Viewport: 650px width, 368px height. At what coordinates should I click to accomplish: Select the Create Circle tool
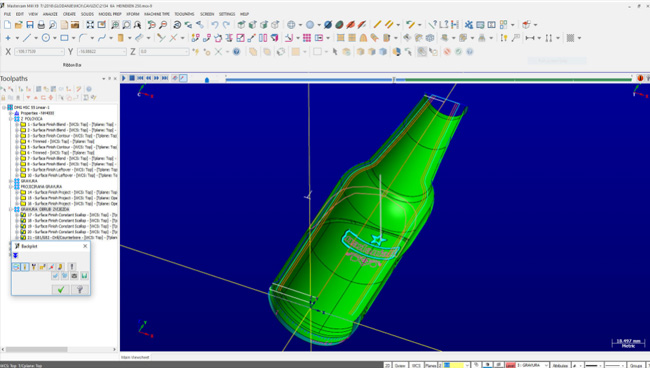pos(46,38)
